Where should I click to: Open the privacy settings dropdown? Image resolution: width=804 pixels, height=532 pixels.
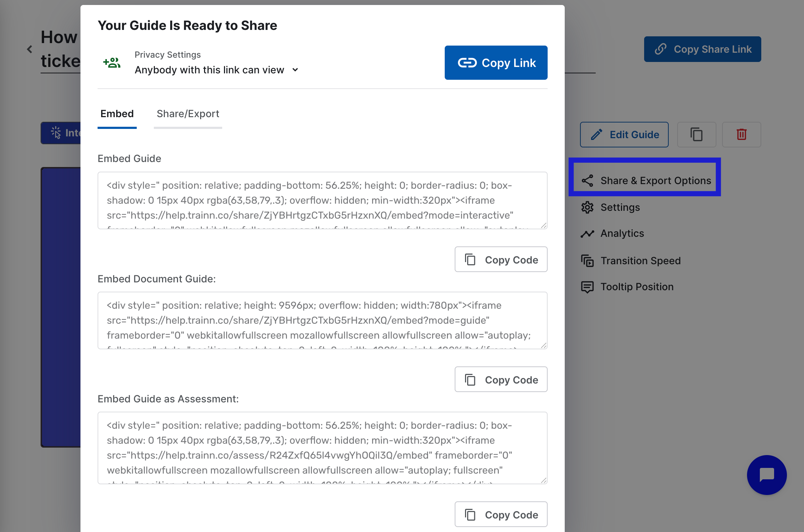[x=216, y=70]
